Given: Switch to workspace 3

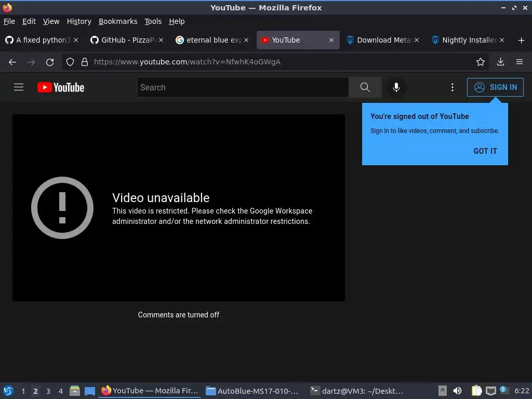Looking at the screenshot, I should 48,391.
